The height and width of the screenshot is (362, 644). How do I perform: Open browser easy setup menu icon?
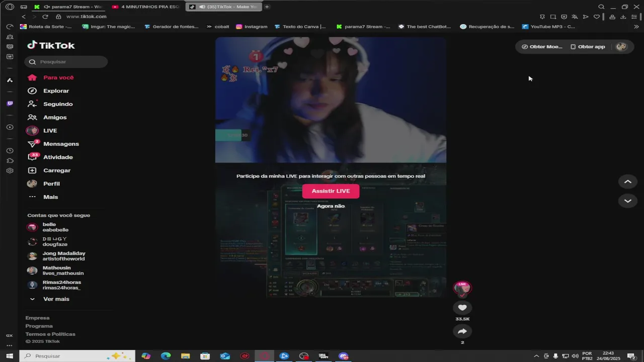(x=634, y=17)
